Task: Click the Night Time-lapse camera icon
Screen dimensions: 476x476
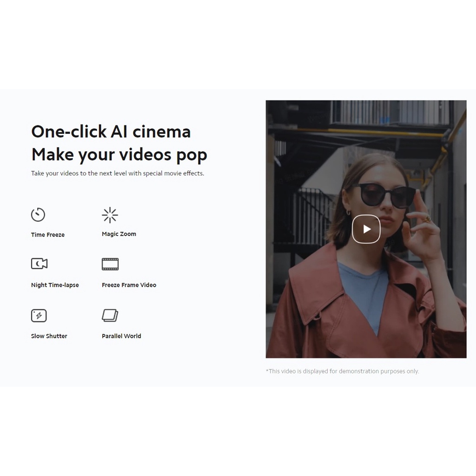Action: [39, 264]
